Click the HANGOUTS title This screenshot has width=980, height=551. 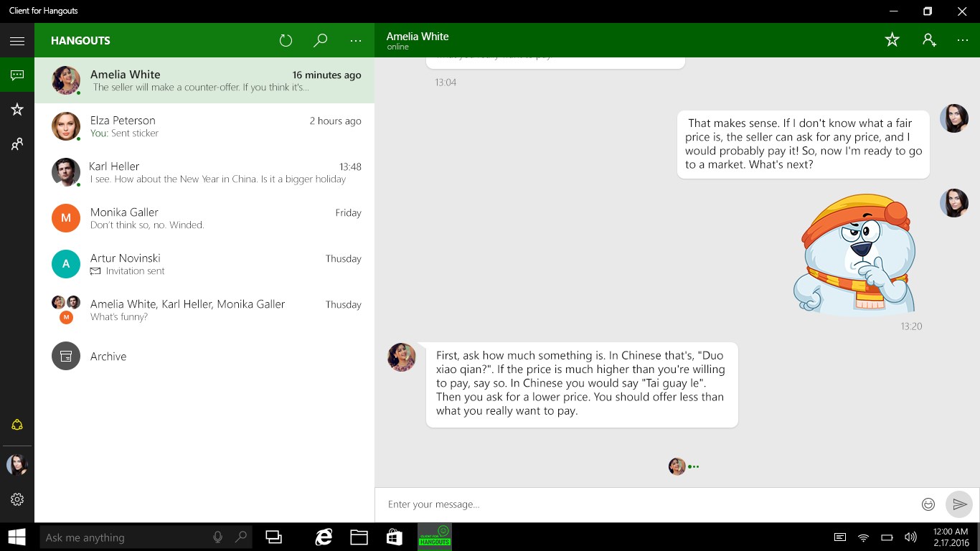[x=80, y=41]
